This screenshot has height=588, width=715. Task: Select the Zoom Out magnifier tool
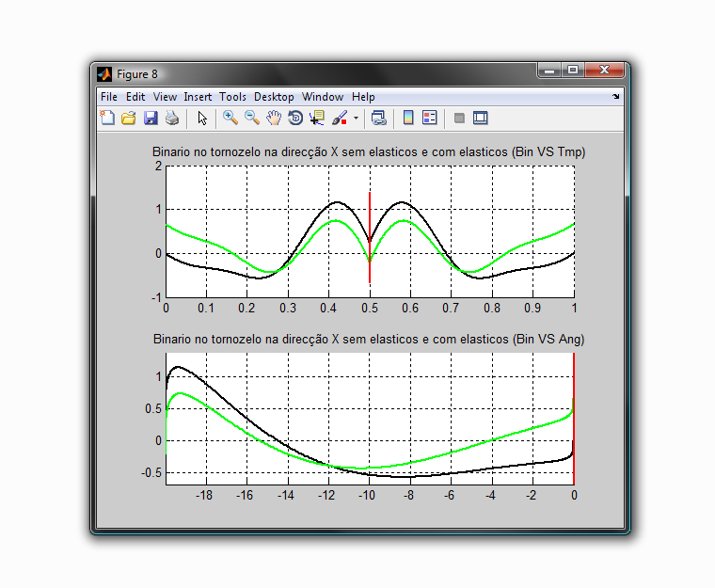(x=252, y=119)
